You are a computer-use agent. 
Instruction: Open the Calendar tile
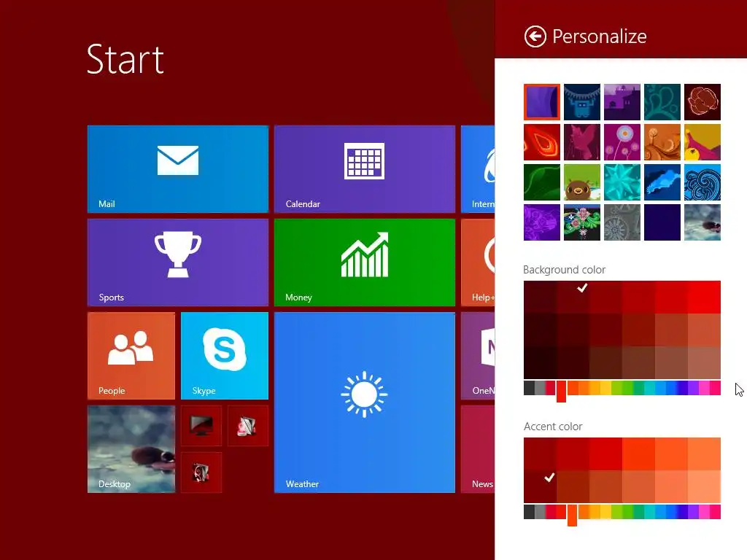click(x=365, y=168)
